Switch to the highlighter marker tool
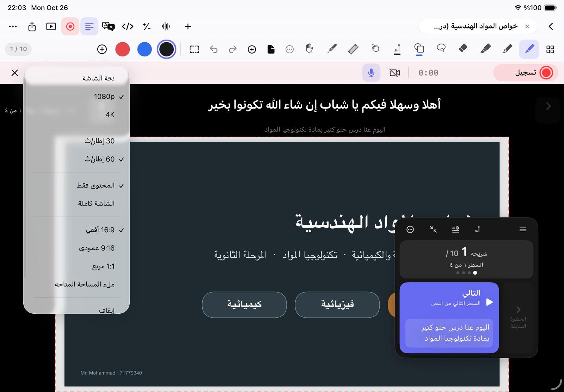 click(x=485, y=49)
